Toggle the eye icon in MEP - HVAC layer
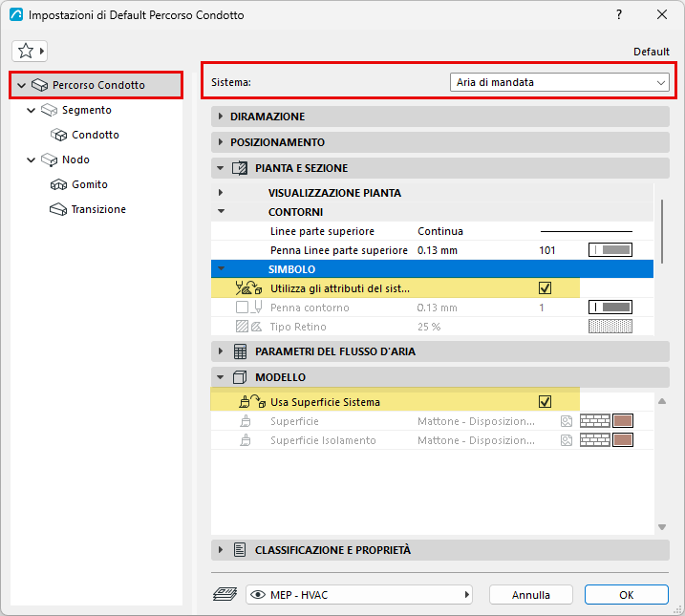 258,595
